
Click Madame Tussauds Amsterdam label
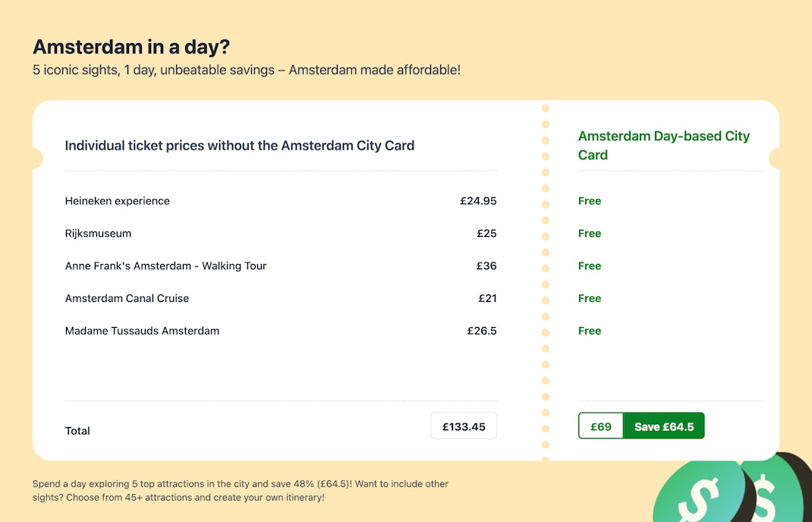143,331
